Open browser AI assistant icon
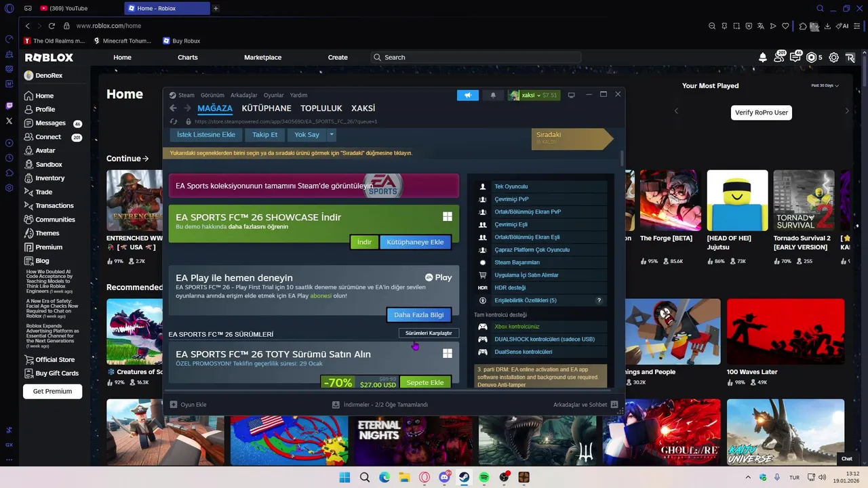This screenshot has width=868, height=488. pyautogui.click(x=842, y=26)
